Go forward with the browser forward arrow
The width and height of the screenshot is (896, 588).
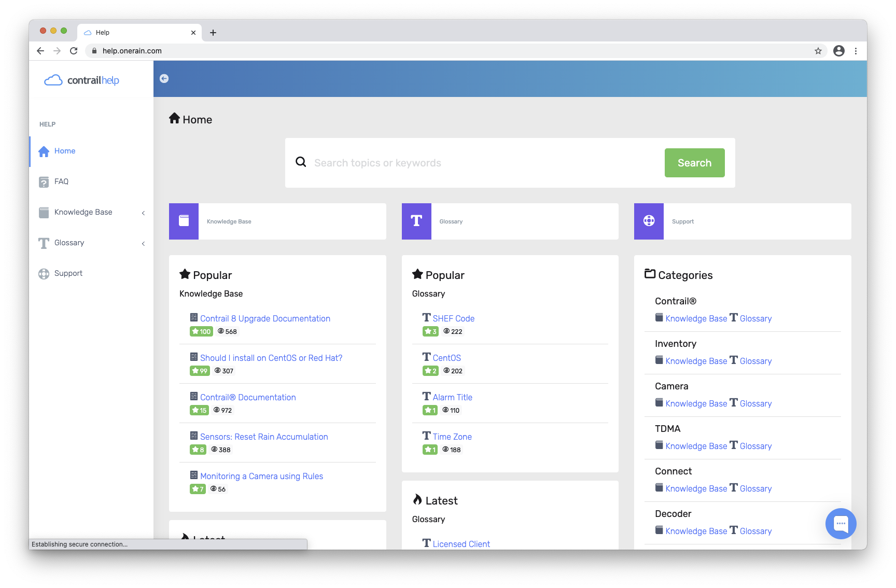click(x=57, y=51)
